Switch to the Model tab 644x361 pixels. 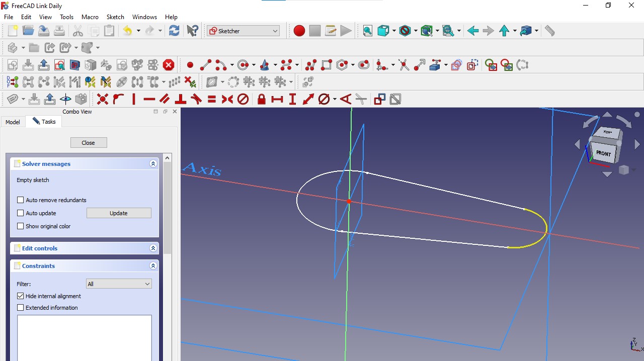tap(13, 122)
